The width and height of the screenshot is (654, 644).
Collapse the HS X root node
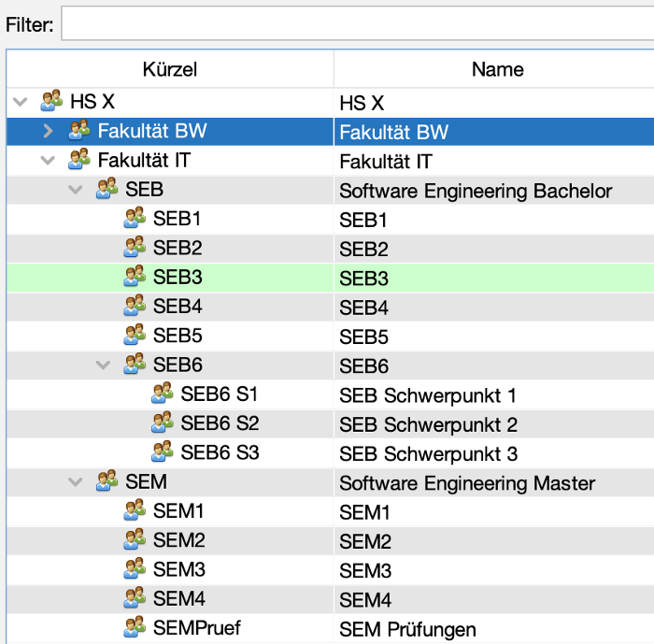(21, 102)
